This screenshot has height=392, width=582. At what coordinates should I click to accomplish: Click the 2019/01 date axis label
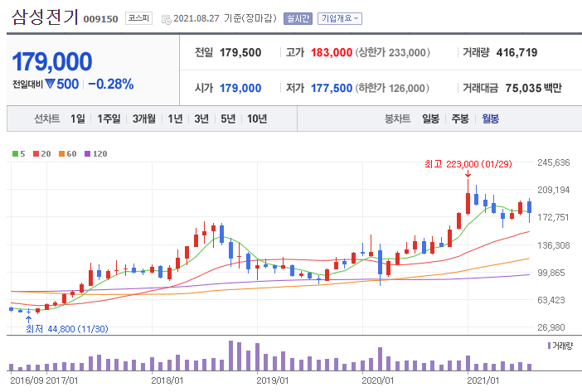tap(273, 380)
